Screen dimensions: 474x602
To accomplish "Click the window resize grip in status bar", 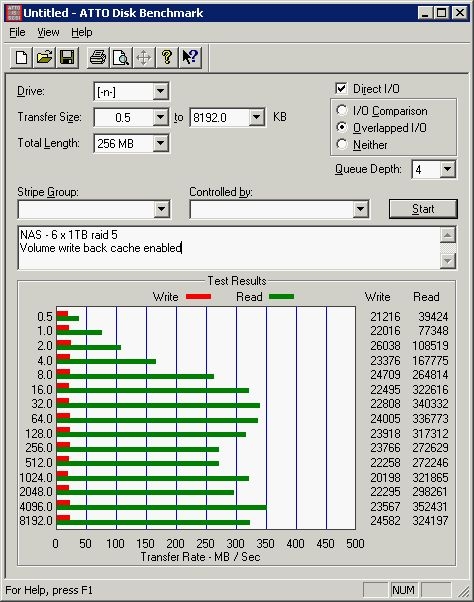I will point(464,591).
